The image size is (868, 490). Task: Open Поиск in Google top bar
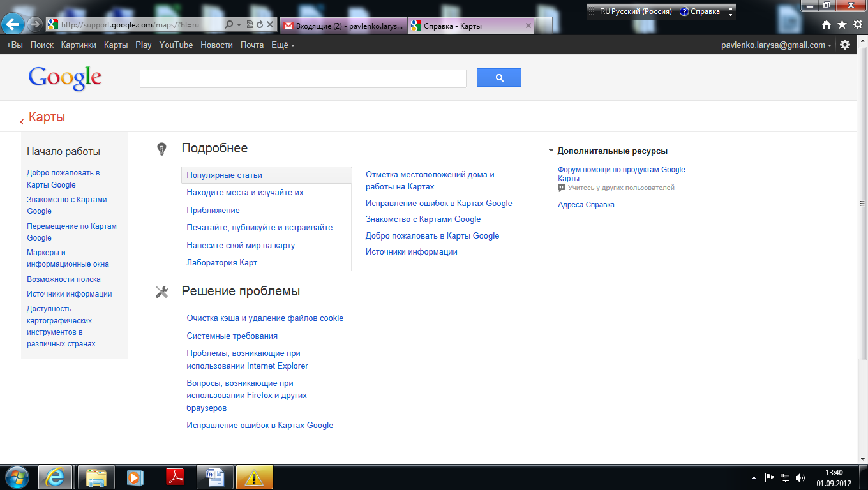click(x=42, y=45)
